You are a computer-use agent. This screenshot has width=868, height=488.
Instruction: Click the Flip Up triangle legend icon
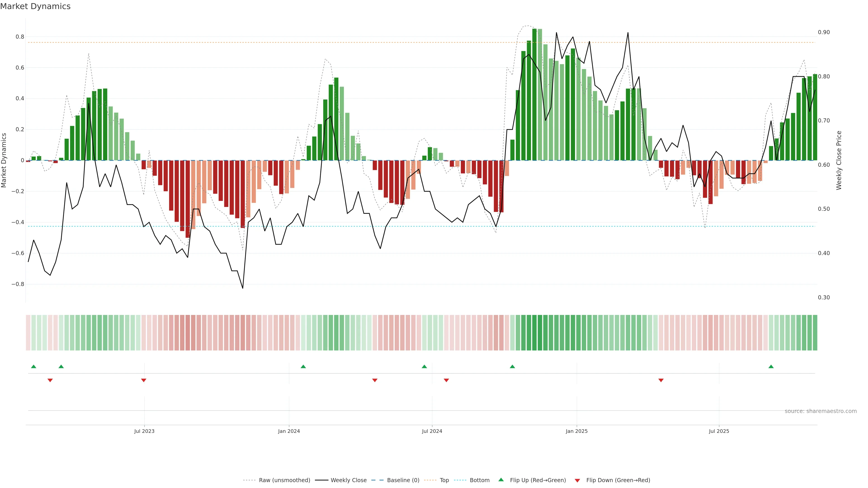[x=501, y=480]
